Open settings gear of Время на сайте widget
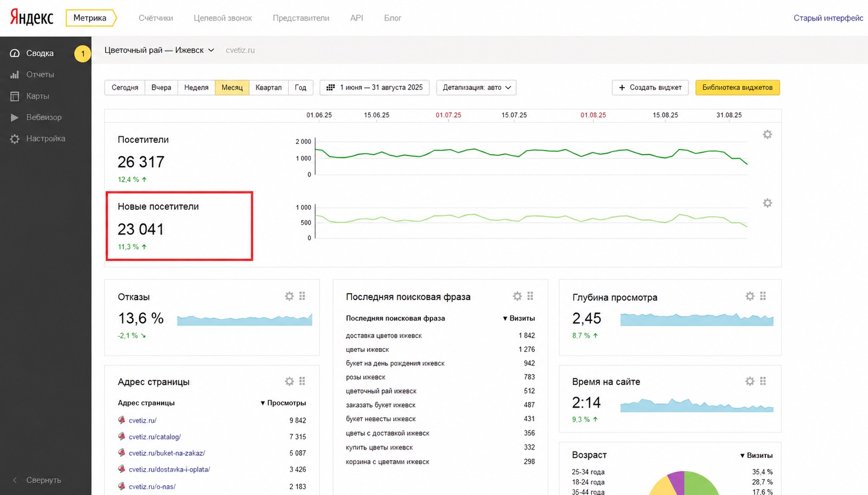 pos(750,382)
